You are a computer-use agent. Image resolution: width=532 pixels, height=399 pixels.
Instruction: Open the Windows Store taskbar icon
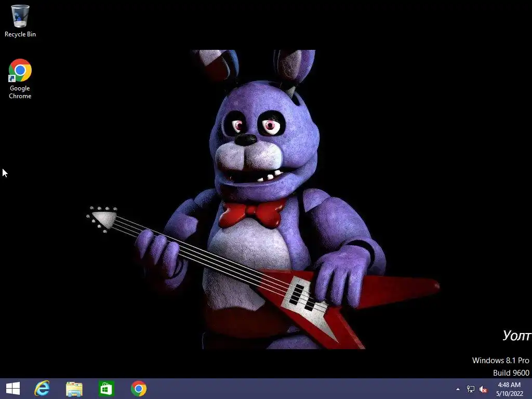[106, 389]
